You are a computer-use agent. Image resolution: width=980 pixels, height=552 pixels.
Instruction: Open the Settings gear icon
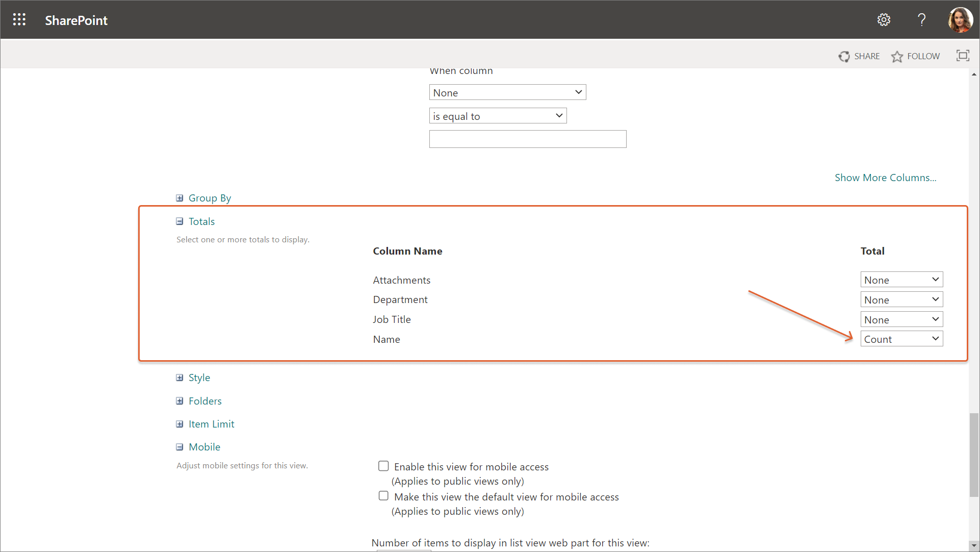click(884, 20)
